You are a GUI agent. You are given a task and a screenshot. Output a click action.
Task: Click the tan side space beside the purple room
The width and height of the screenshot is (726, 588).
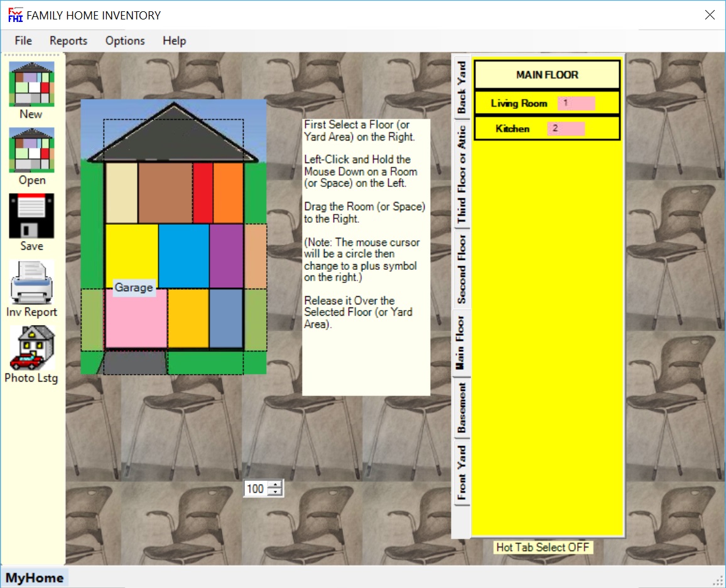click(x=256, y=256)
